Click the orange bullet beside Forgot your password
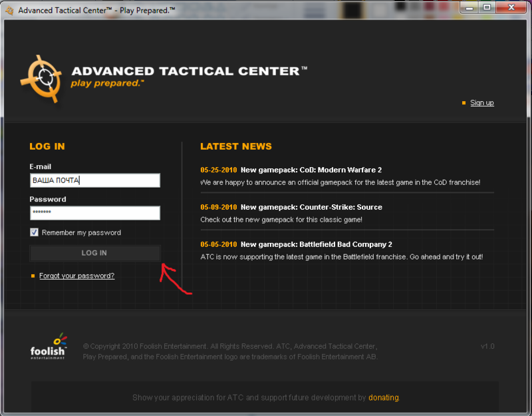532x416 pixels. pos(32,276)
